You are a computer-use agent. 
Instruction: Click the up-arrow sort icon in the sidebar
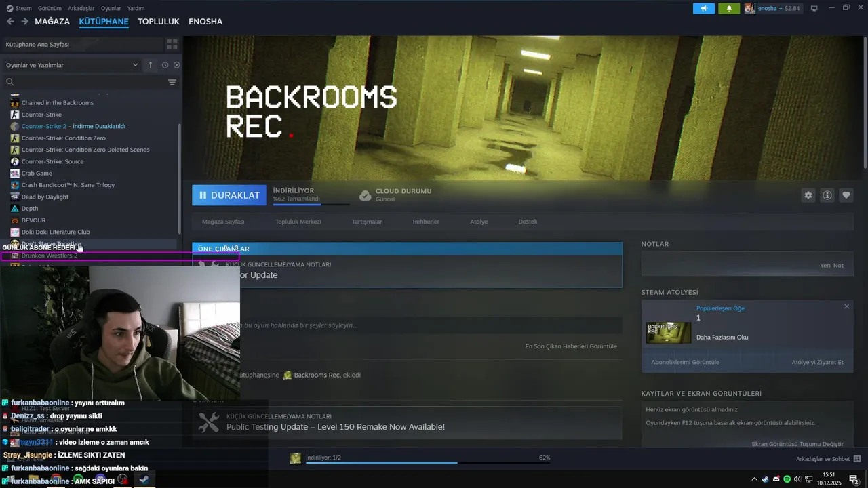click(x=151, y=65)
